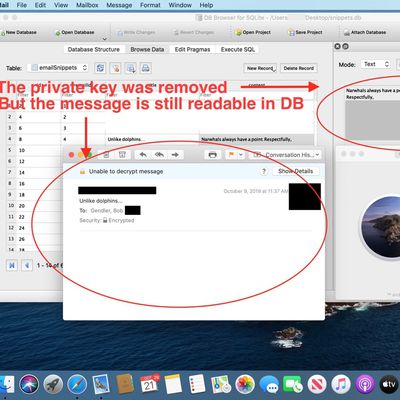Image resolution: width=400 pixels, height=400 pixels.
Task: Click Write Changes in DB Browser toolbar
Action: 136,32
